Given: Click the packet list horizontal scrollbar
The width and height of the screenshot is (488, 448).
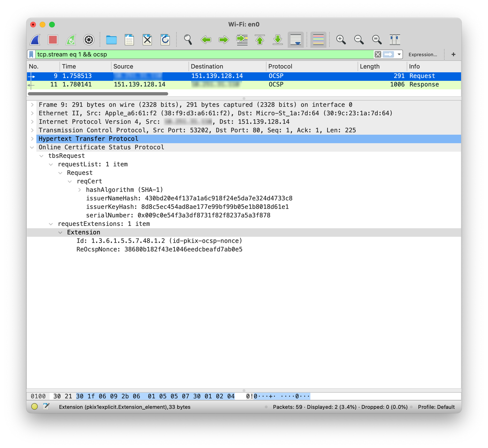Looking at the screenshot, I should click(x=98, y=94).
